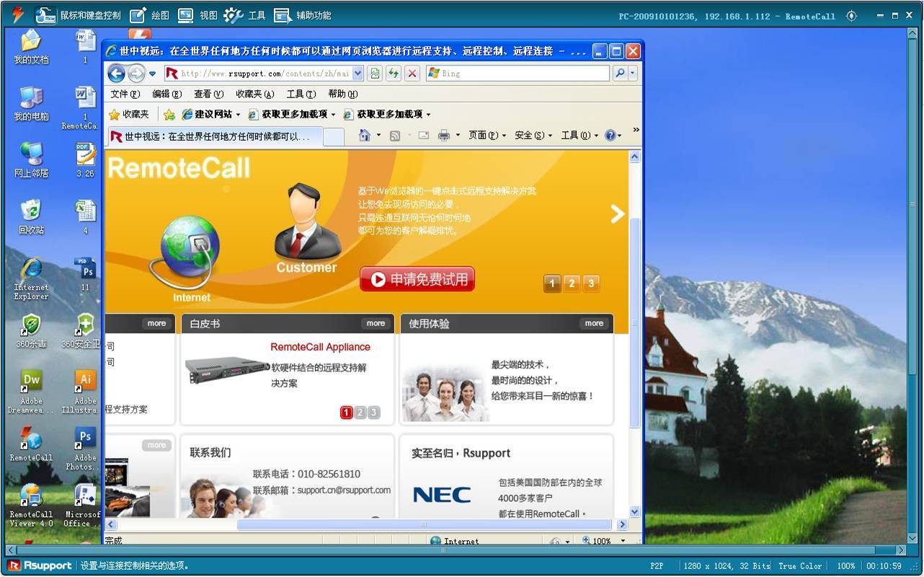Click the 世中视远 browser tab
The height and width of the screenshot is (577, 924).
(215, 136)
